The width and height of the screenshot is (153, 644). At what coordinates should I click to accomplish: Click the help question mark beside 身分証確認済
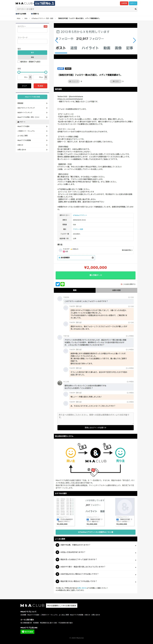click(x=93, y=257)
